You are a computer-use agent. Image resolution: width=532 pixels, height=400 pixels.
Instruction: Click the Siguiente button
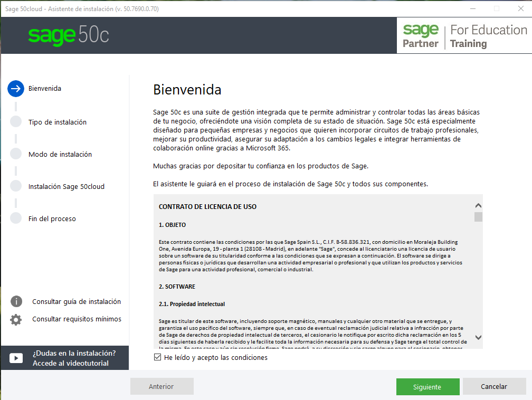click(428, 387)
